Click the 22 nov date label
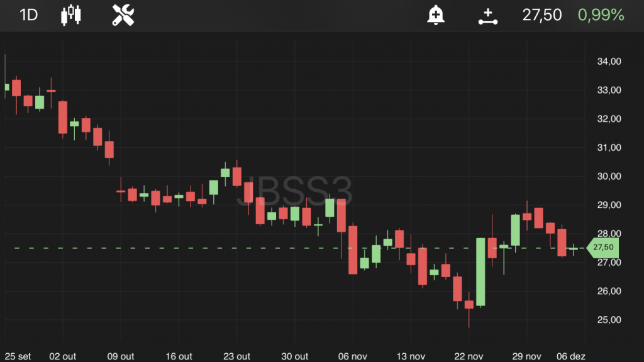 click(x=469, y=356)
